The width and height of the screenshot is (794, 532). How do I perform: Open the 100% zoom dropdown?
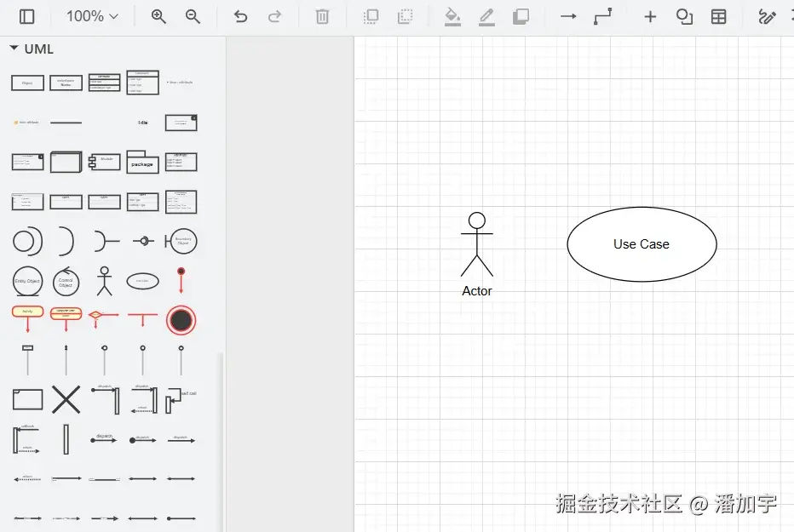click(x=92, y=17)
